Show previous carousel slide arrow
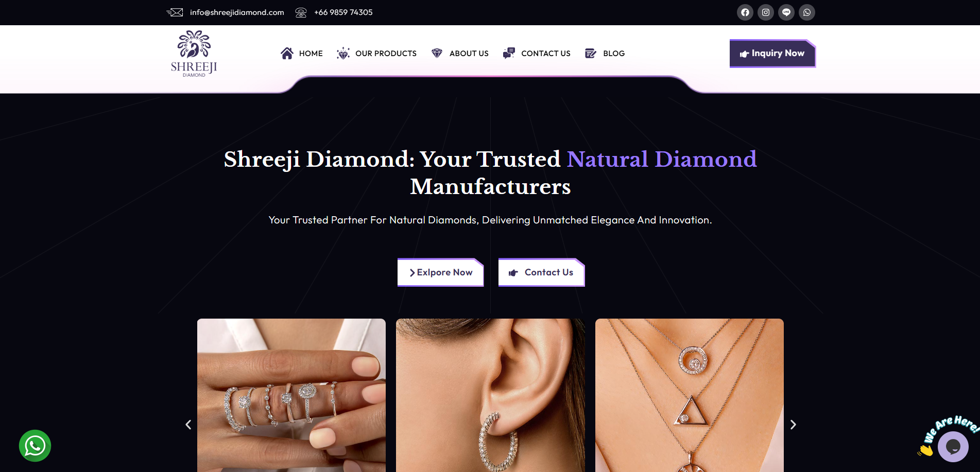Viewport: 980px width, 472px height. point(188,425)
